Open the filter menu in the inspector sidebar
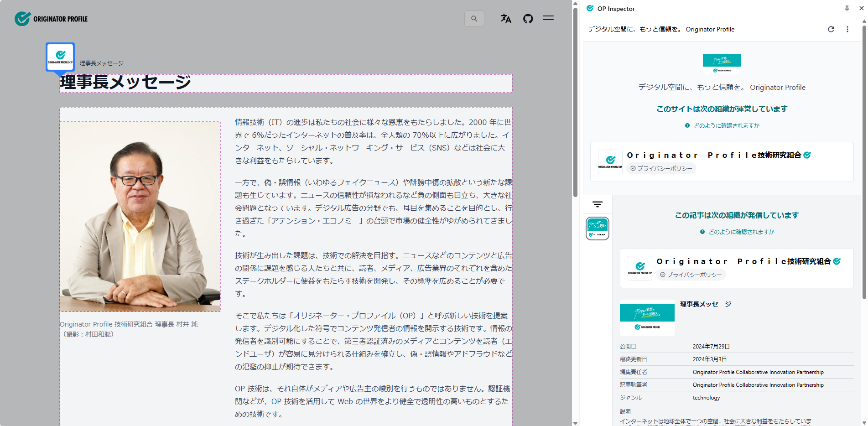 point(598,204)
